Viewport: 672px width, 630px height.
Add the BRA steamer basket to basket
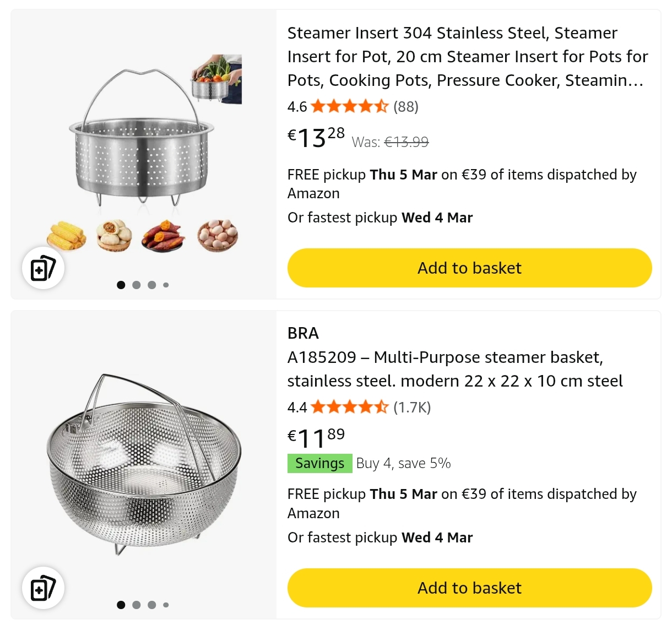pos(469,588)
